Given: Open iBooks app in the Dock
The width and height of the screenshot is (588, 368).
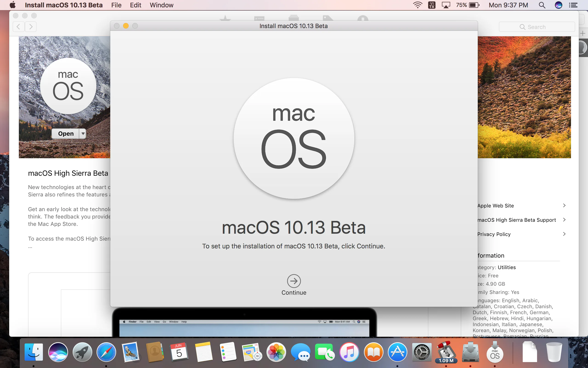Looking at the screenshot, I should tap(373, 352).
